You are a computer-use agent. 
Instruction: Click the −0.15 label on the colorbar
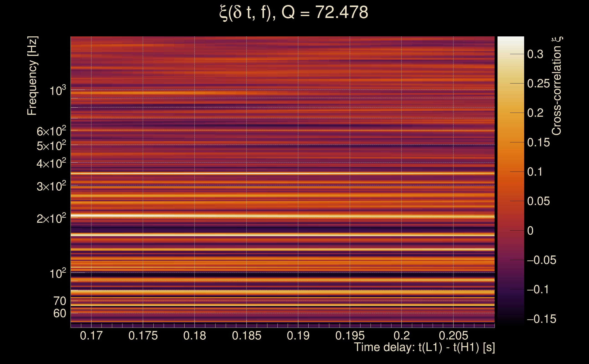[541, 319]
